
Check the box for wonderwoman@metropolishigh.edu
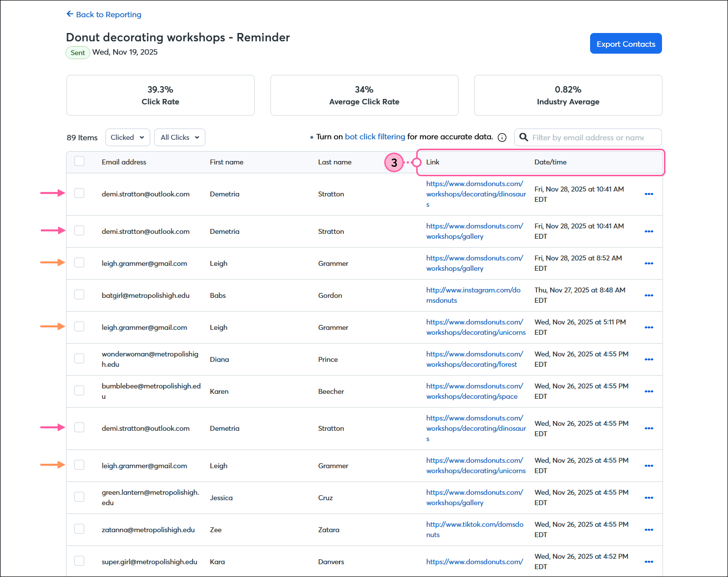coord(79,358)
